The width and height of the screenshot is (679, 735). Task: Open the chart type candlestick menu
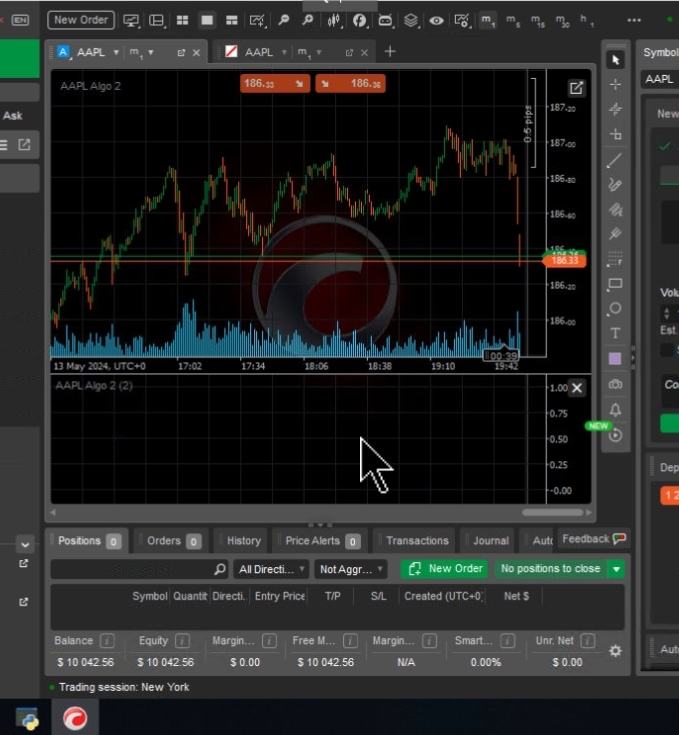point(334,20)
